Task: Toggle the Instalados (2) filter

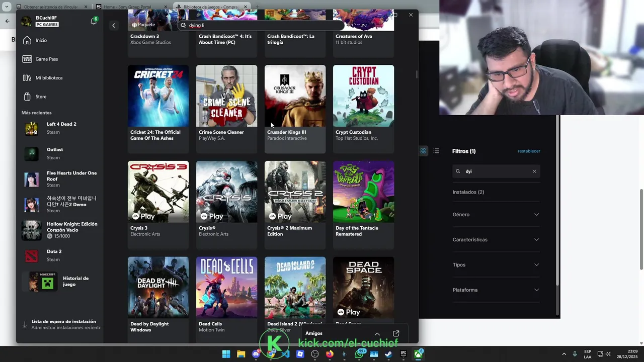Action: pyautogui.click(x=468, y=192)
